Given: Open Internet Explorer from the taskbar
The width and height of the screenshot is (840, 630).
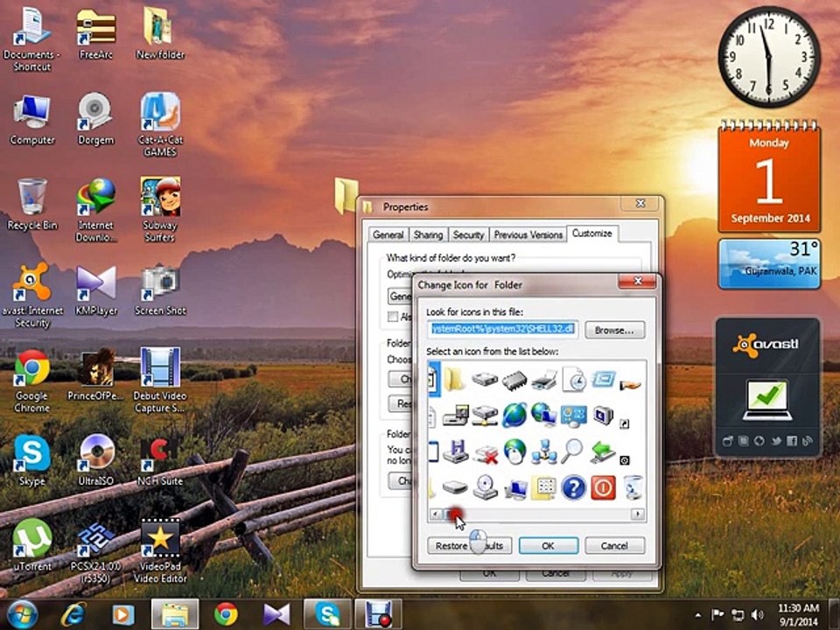Looking at the screenshot, I should pyautogui.click(x=73, y=614).
